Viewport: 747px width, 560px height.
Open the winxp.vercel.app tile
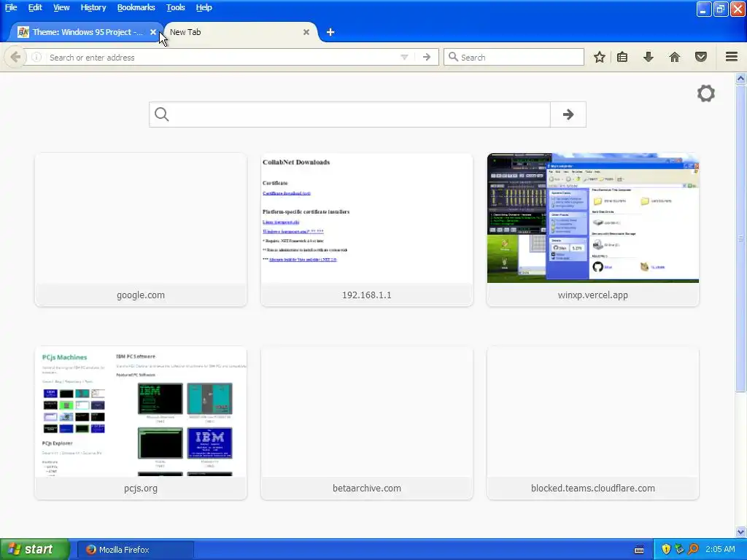592,230
